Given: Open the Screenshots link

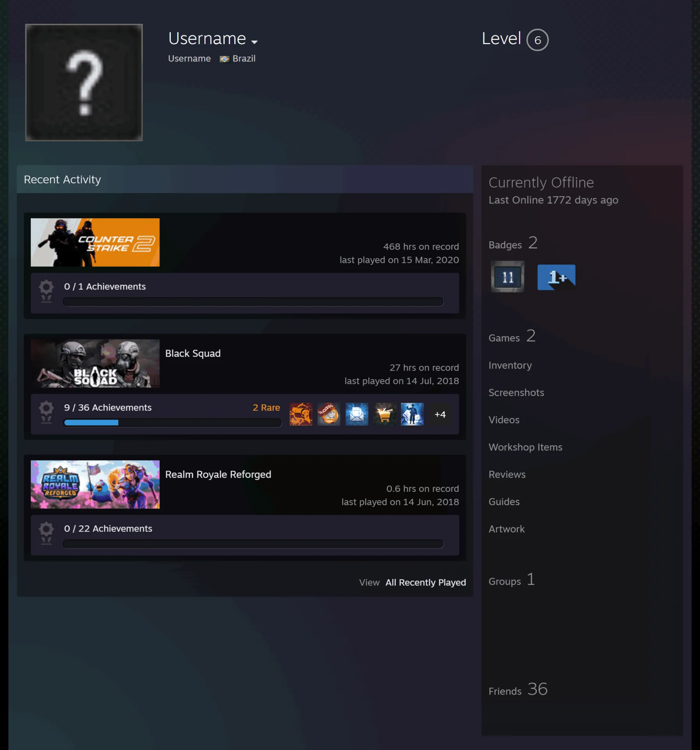Looking at the screenshot, I should pyautogui.click(x=516, y=393).
